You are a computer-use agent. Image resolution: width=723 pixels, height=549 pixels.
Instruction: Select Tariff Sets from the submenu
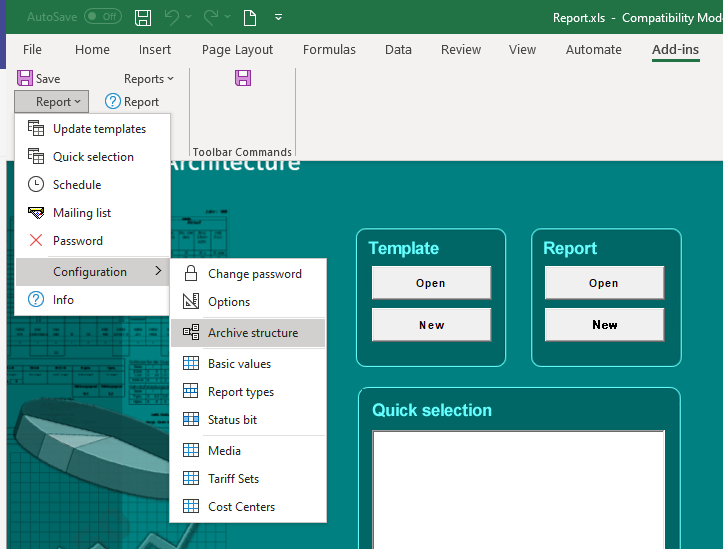tap(233, 479)
